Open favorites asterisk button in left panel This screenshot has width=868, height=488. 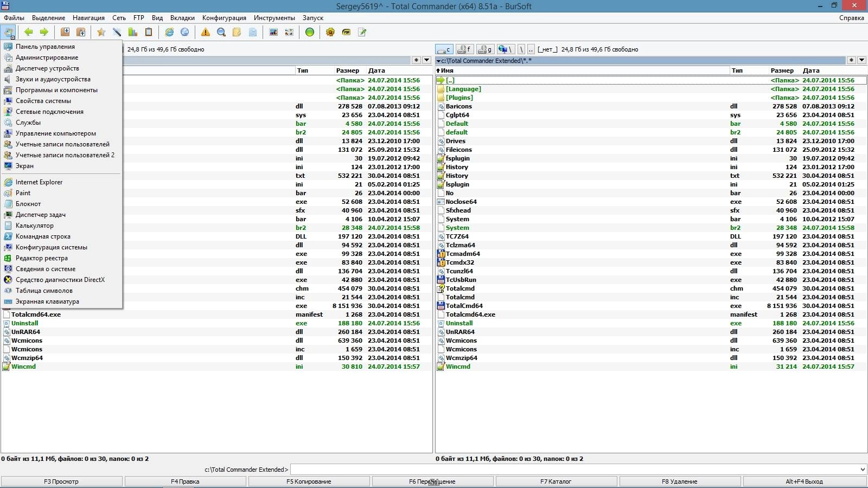click(x=416, y=60)
